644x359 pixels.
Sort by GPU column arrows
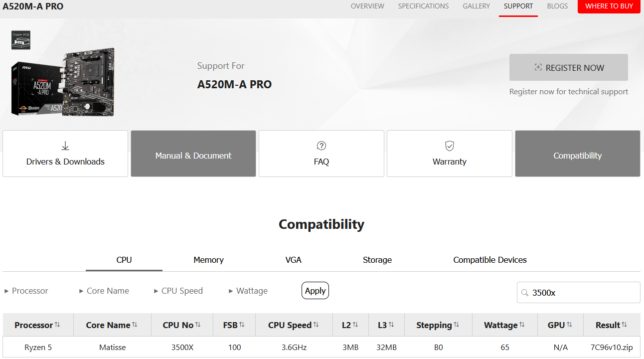click(x=569, y=325)
